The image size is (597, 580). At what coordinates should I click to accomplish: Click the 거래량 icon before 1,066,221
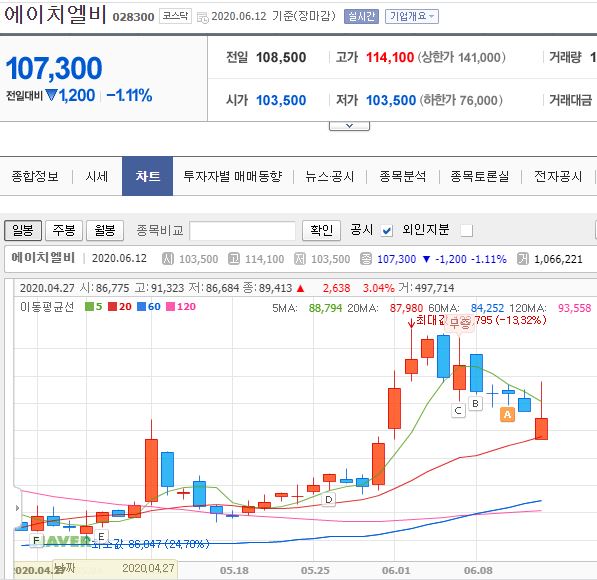coord(523,259)
